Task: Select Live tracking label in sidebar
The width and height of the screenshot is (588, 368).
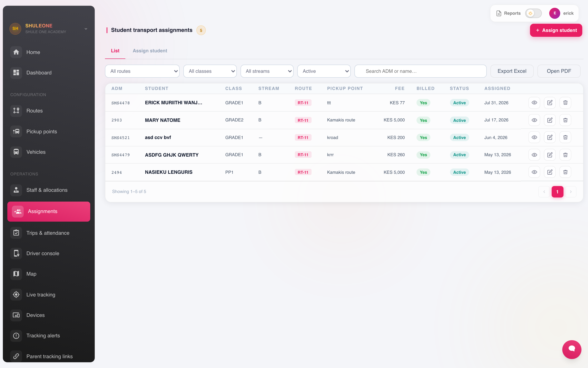Action: [41, 295]
